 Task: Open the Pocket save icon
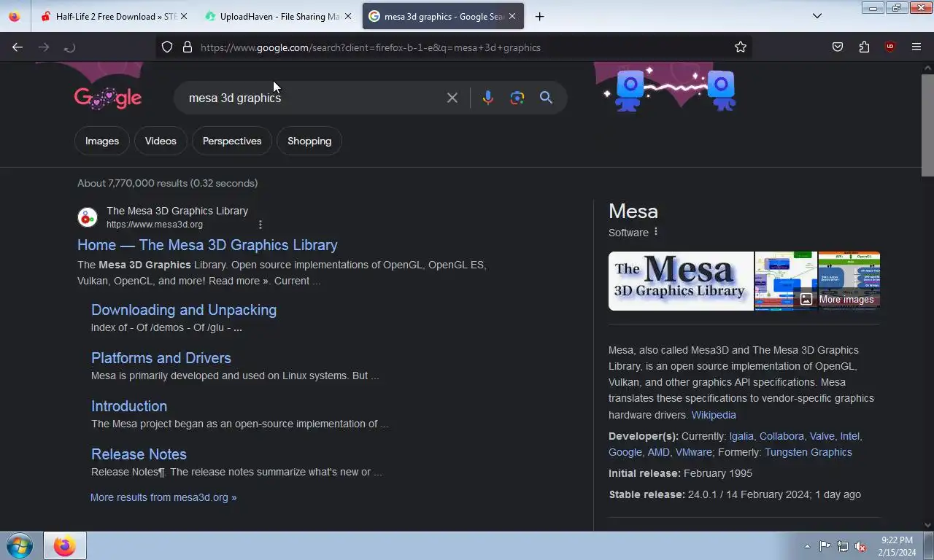click(838, 47)
